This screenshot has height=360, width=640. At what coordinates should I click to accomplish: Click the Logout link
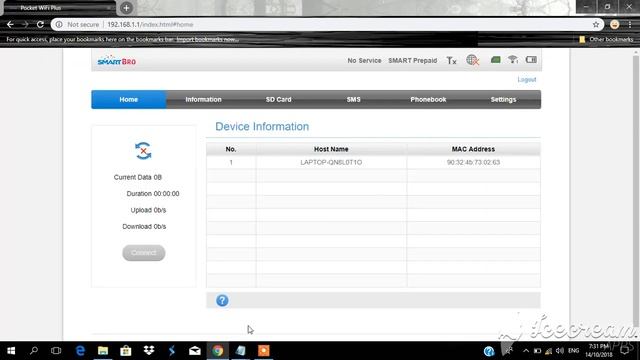[x=527, y=80]
